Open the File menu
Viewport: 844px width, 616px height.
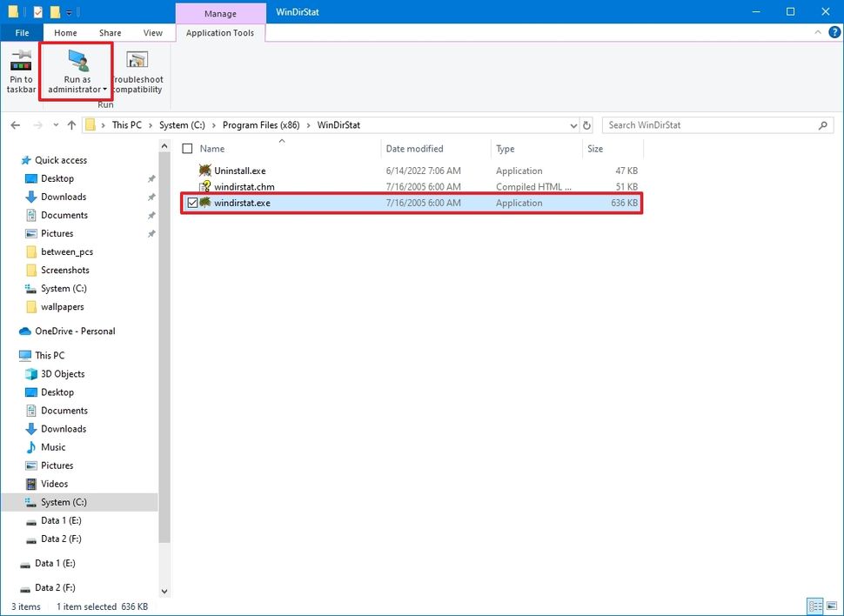coord(20,32)
